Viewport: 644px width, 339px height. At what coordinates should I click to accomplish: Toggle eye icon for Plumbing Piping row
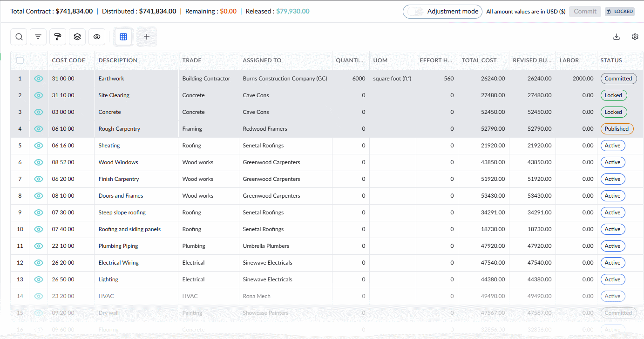click(39, 246)
